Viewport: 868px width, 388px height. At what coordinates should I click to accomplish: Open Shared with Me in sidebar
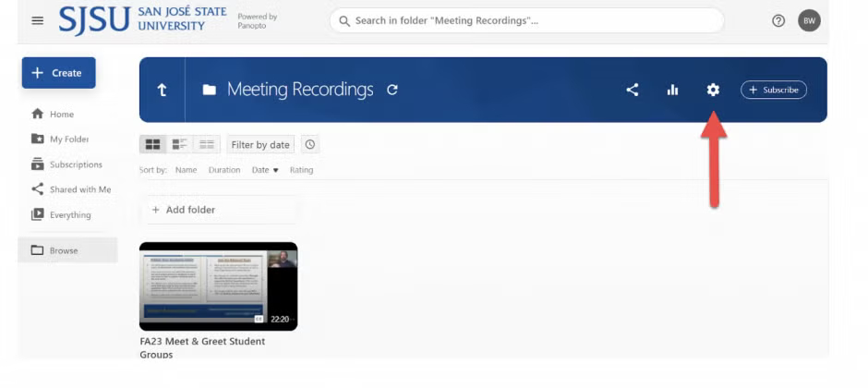click(79, 189)
